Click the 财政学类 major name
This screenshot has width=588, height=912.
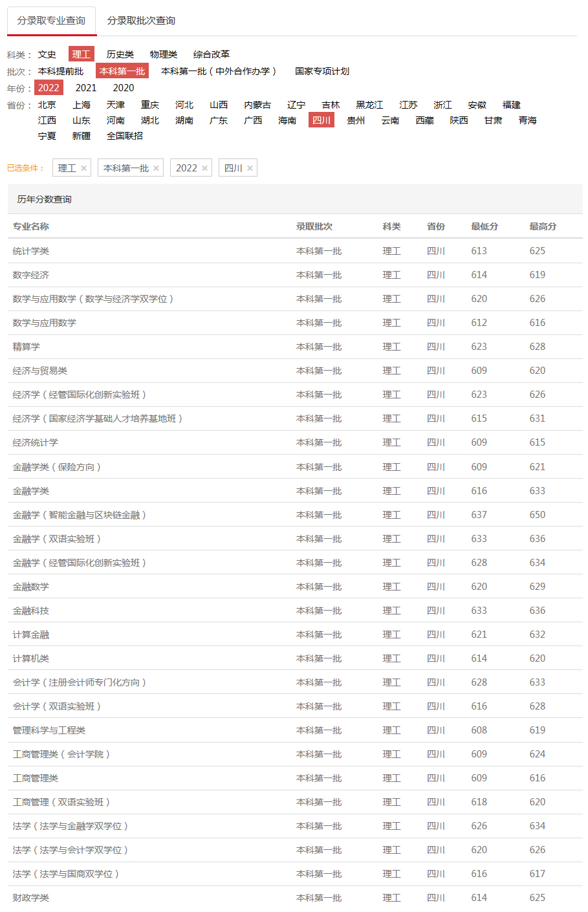pos(31,898)
